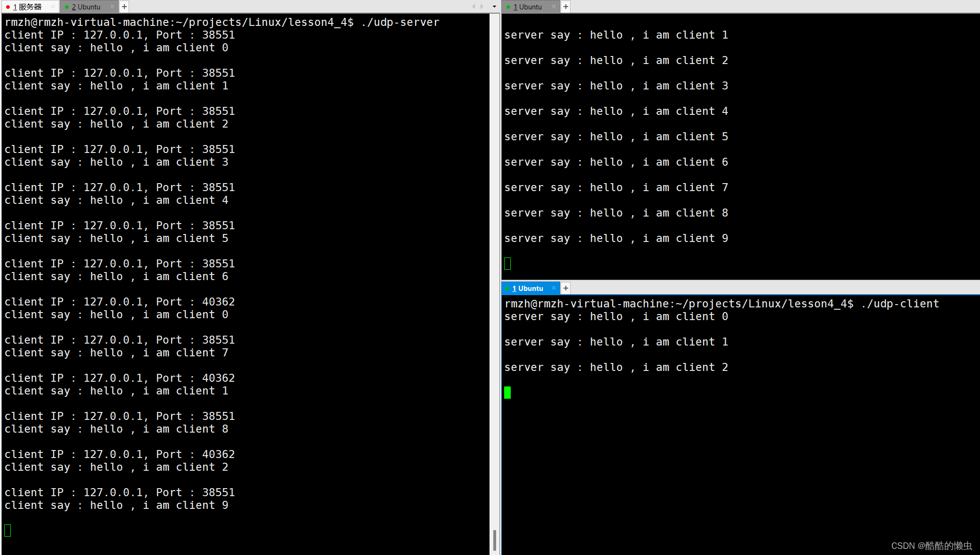The width and height of the screenshot is (980, 555).
Task: Click the './udp-server' command prompt line
Action: 222,22
